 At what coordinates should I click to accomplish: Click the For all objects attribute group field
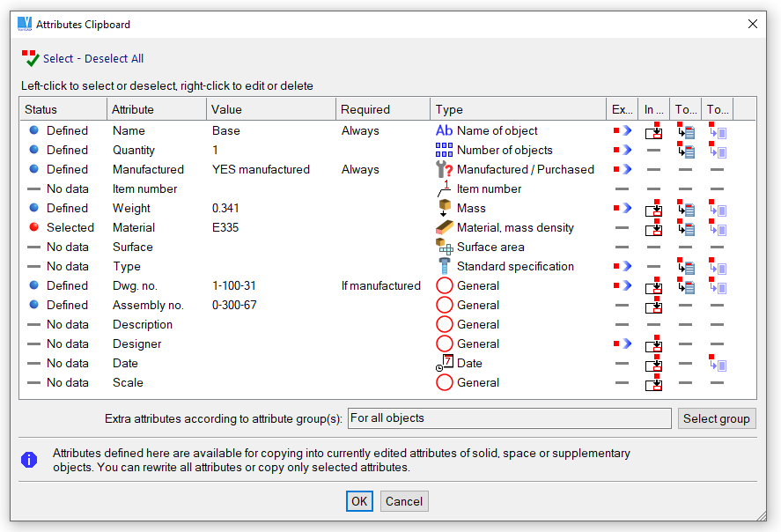coord(509,418)
